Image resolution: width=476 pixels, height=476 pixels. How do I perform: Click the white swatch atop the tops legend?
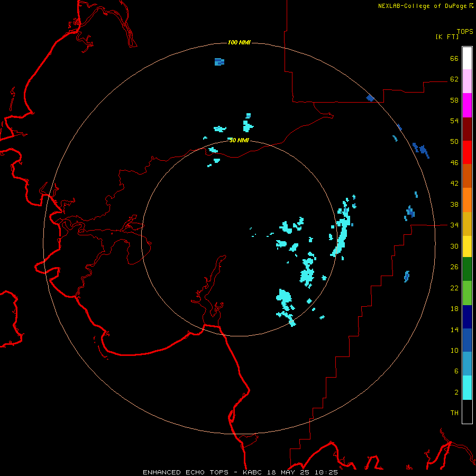(x=467, y=58)
